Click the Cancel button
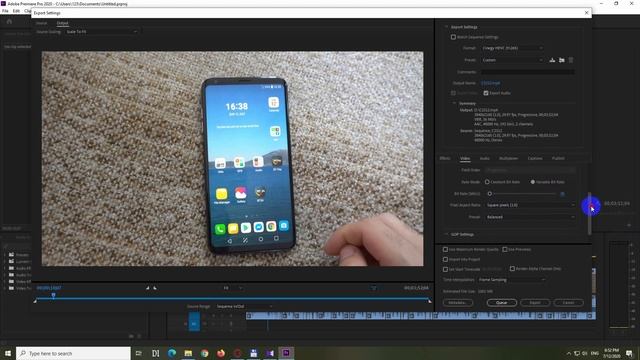Screen dimensions: 640x360 pyautogui.click(x=568, y=303)
